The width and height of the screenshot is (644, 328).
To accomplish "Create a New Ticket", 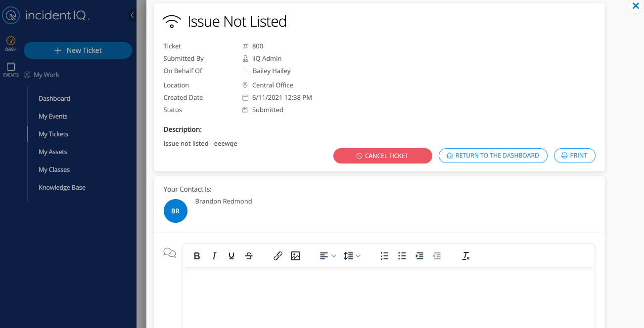I will tap(78, 50).
